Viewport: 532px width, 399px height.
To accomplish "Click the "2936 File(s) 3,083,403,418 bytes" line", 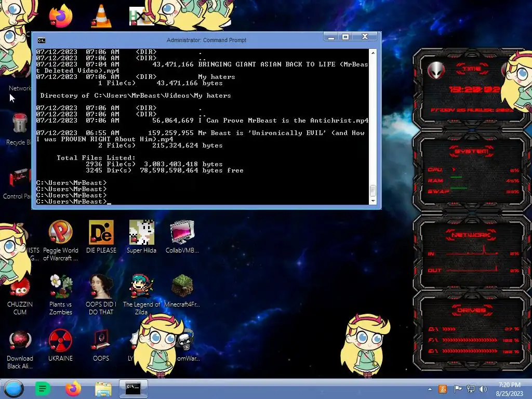I will [x=154, y=164].
